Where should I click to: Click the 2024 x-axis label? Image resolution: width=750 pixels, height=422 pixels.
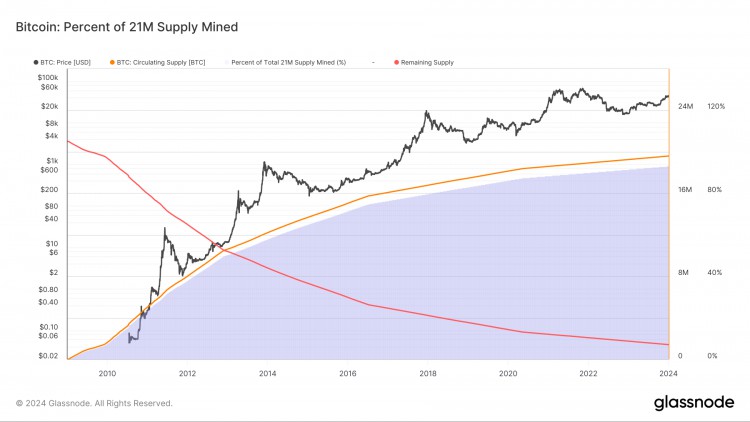point(668,373)
